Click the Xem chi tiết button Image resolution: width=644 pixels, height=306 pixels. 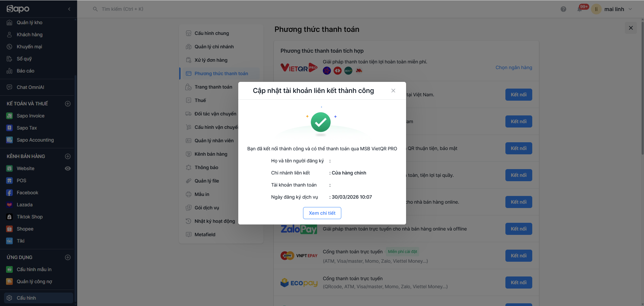tap(322, 213)
